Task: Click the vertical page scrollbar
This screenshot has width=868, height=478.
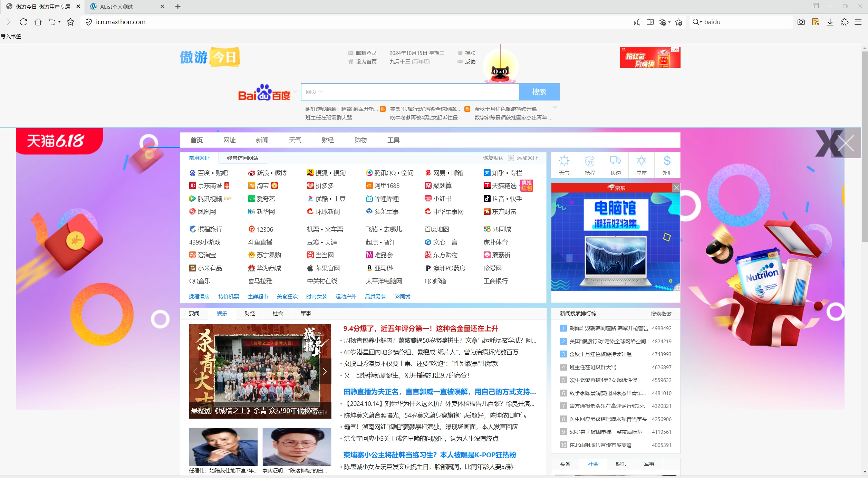Action: (x=865, y=147)
